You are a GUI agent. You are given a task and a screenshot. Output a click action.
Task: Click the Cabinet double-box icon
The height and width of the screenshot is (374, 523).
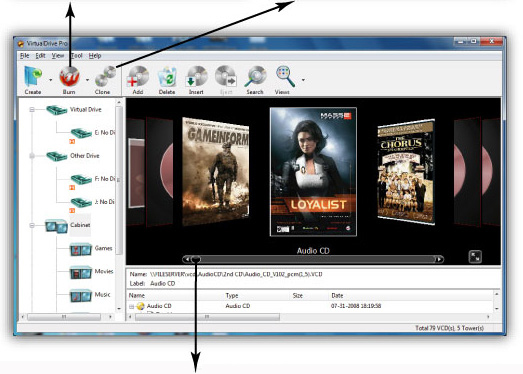pos(56,226)
